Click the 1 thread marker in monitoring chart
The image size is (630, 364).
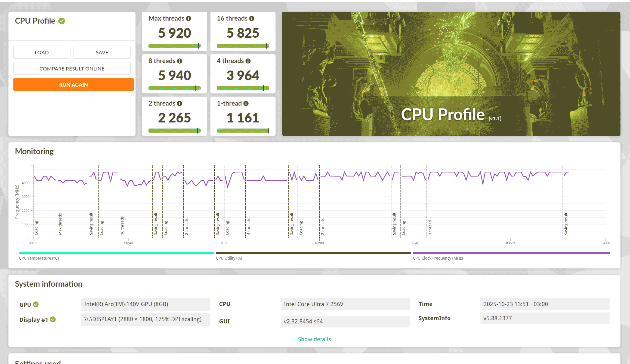(x=430, y=227)
